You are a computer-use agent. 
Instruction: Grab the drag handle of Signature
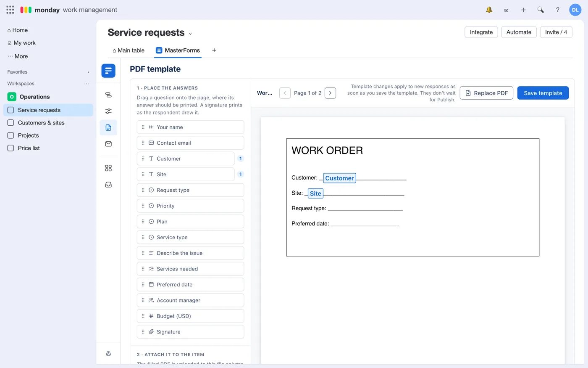coord(143,332)
